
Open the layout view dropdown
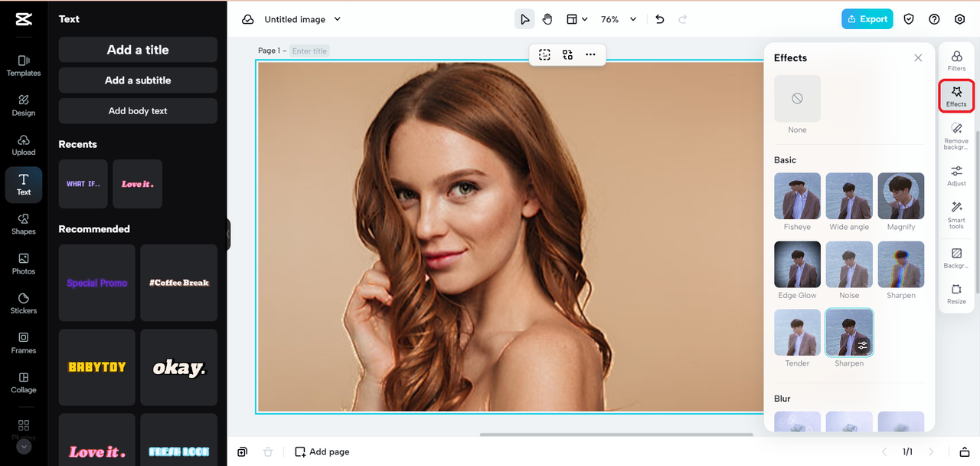577,19
